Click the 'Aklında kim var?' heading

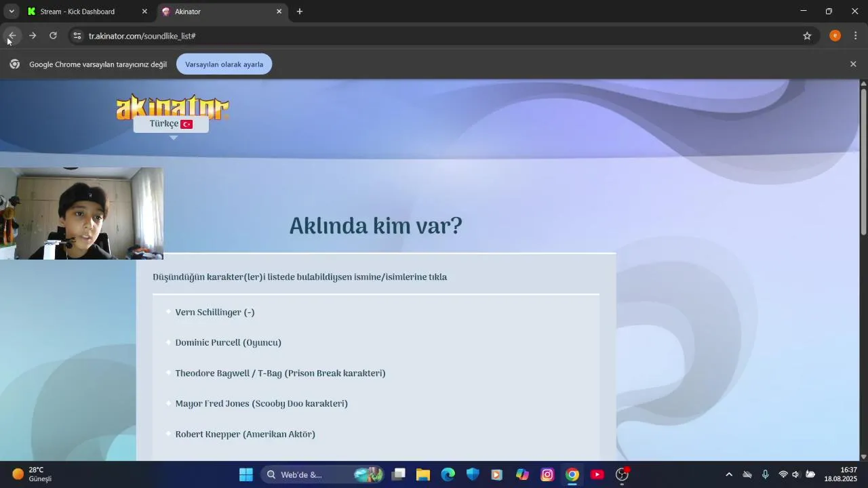pyautogui.click(x=376, y=226)
